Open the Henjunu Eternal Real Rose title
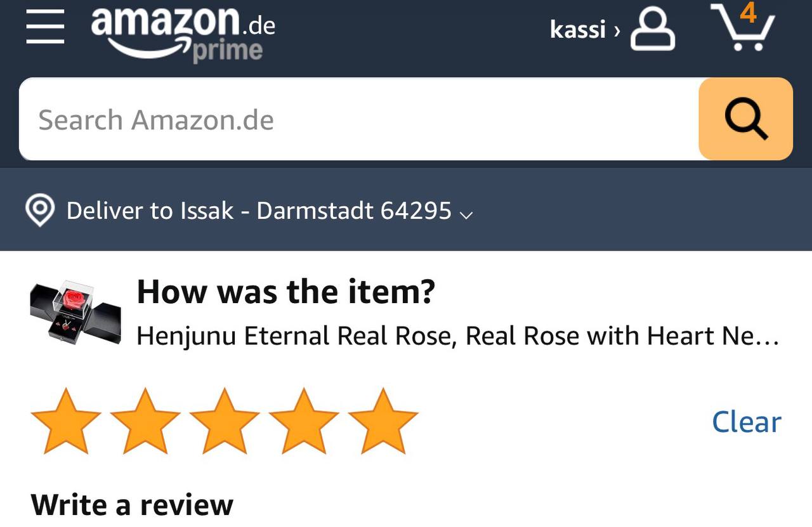 pos(457,335)
